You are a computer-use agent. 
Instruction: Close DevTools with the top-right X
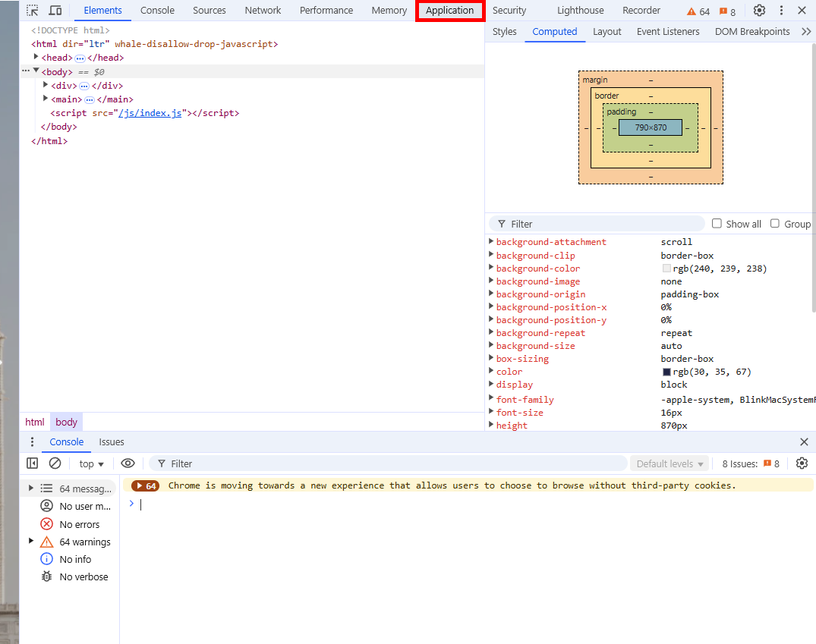coord(802,11)
